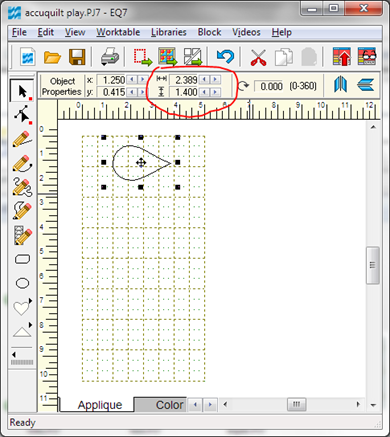Select the Pick tool arrow
The height and width of the screenshot is (437, 390).
coord(22,91)
